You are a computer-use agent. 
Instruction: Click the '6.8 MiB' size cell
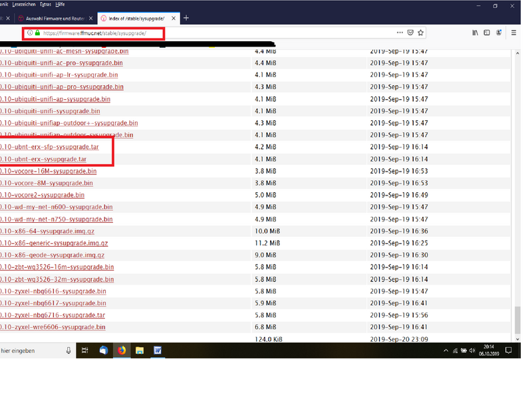coord(265,327)
